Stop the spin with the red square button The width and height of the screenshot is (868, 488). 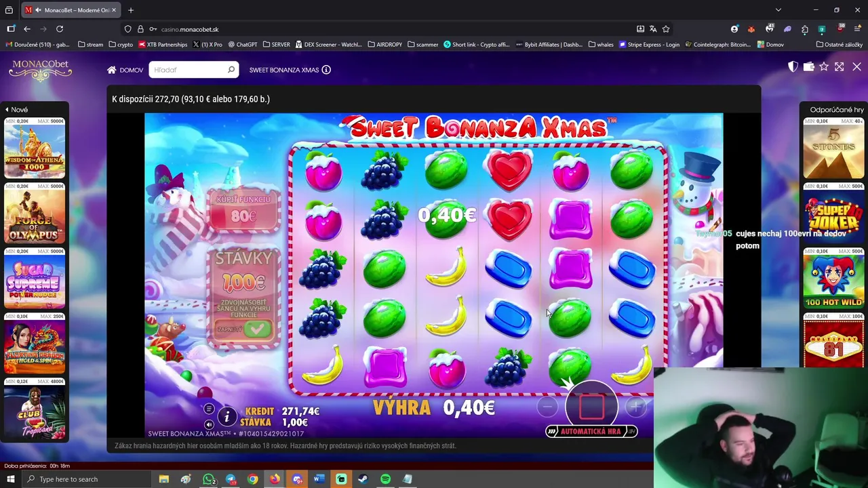click(591, 406)
